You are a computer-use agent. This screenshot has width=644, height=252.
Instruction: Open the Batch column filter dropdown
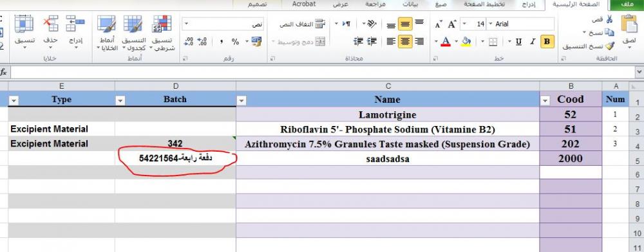[x=120, y=100]
